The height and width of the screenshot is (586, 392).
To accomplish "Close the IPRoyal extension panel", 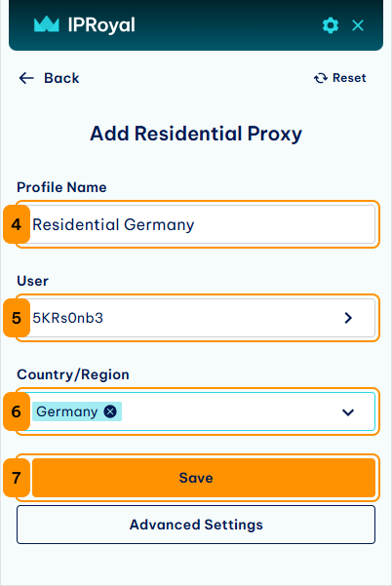I will coord(358,25).
